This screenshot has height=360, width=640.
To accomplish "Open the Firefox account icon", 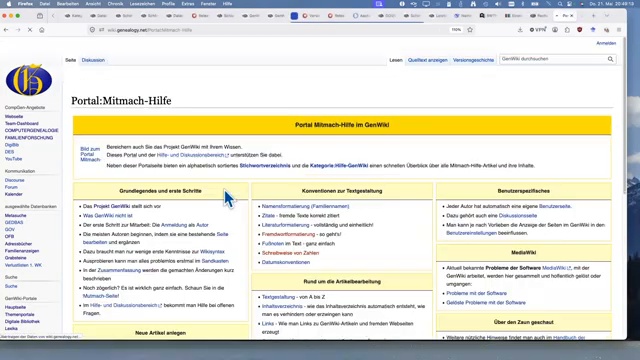I will (x=555, y=30).
